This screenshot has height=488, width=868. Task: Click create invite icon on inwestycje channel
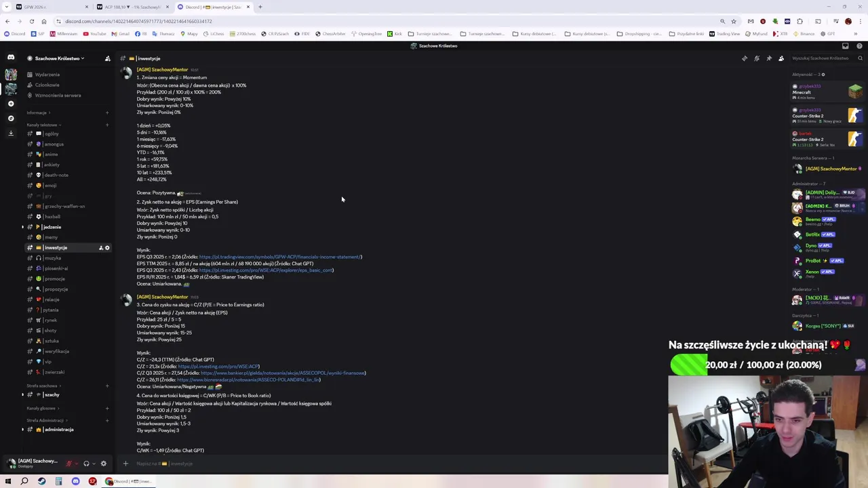tap(100, 247)
